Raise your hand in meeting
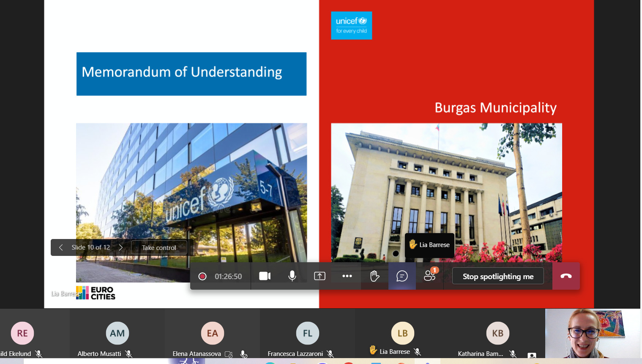642x364 pixels. 374,276
